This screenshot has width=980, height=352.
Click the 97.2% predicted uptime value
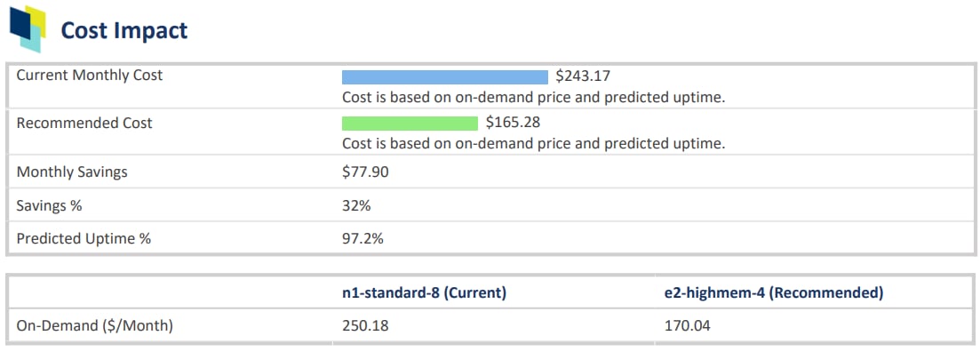[363, 239]
